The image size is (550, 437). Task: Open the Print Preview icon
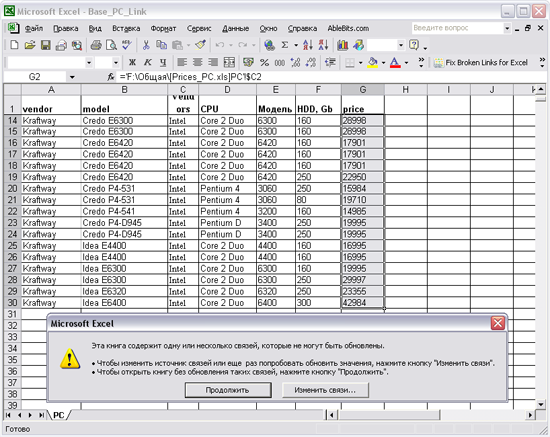coord(112,45)
